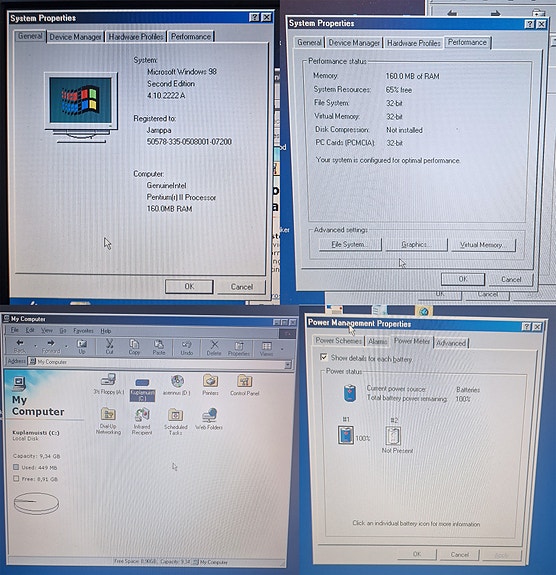
Task: Select the Control Panel folder icon
Action: pyautogui.click(x=245, y=385)
